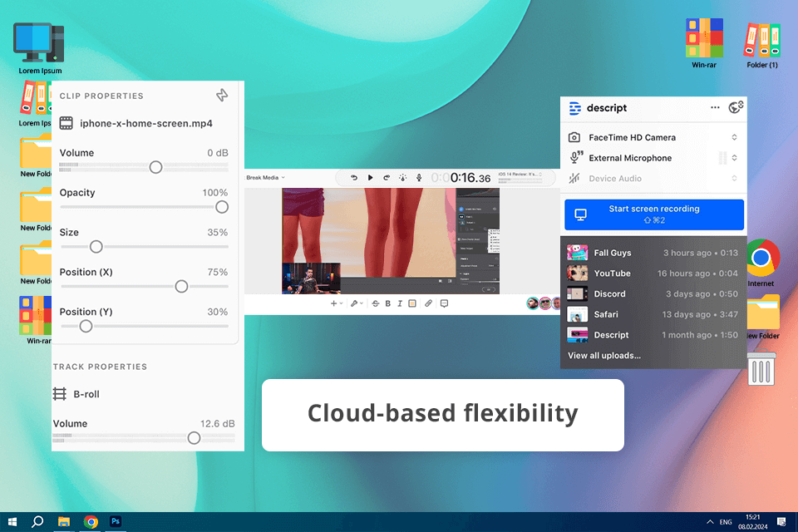Click the Position (Y) slider handle

pos(86,326)
